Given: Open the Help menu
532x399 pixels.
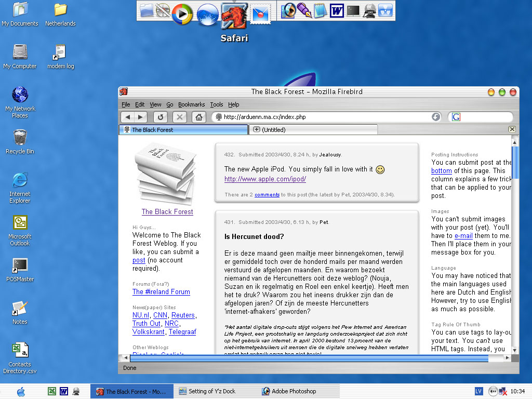Looking at the screenshot, I should 233,104.
